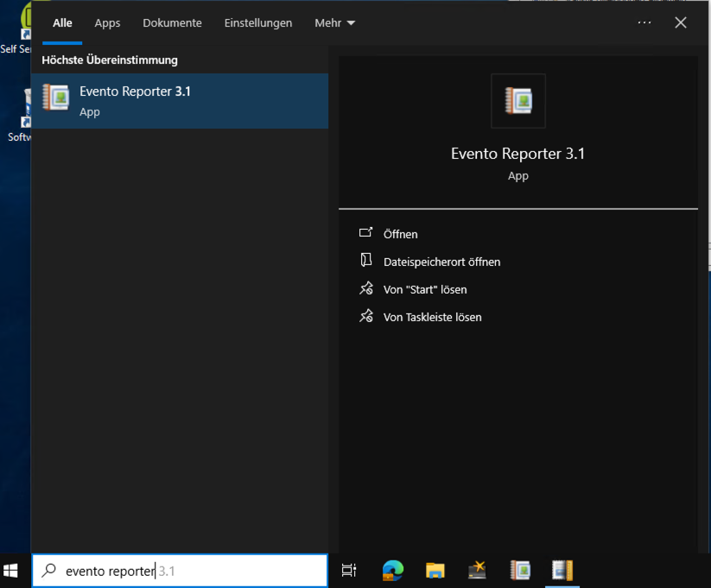Click the Task View taskbar icon

349,570
